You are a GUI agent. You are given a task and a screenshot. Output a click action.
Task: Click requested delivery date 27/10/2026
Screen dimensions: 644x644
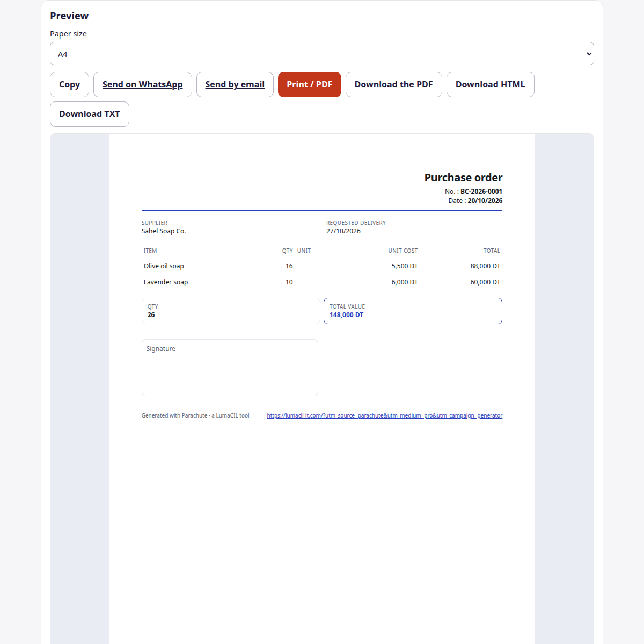tap(343, 231)
